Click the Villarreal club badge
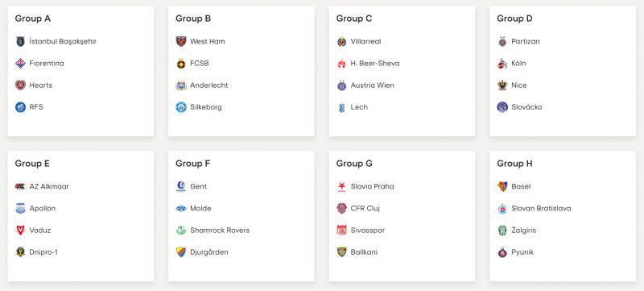The image size is (644, 291). click(x=341, y=41)
